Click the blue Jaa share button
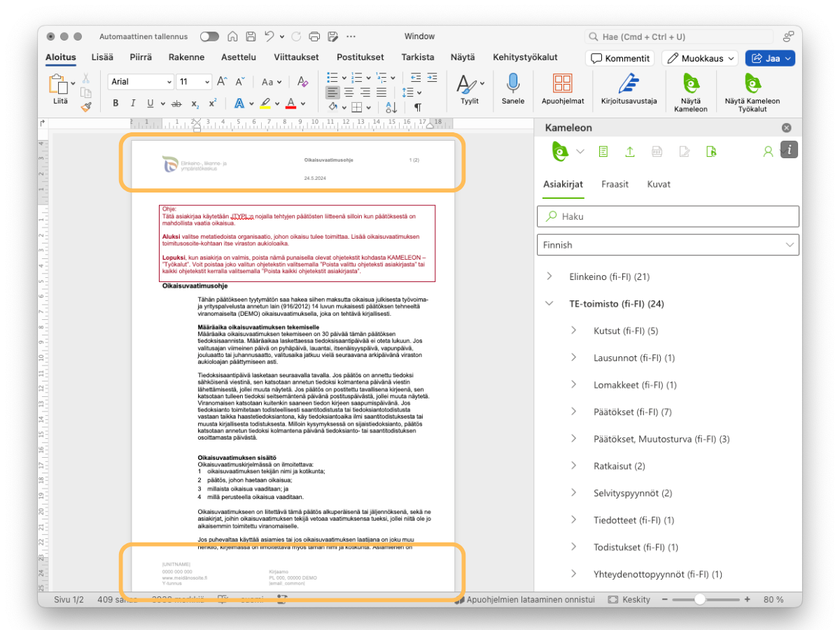This screenshot has height=630, width=840. point(770,58)
